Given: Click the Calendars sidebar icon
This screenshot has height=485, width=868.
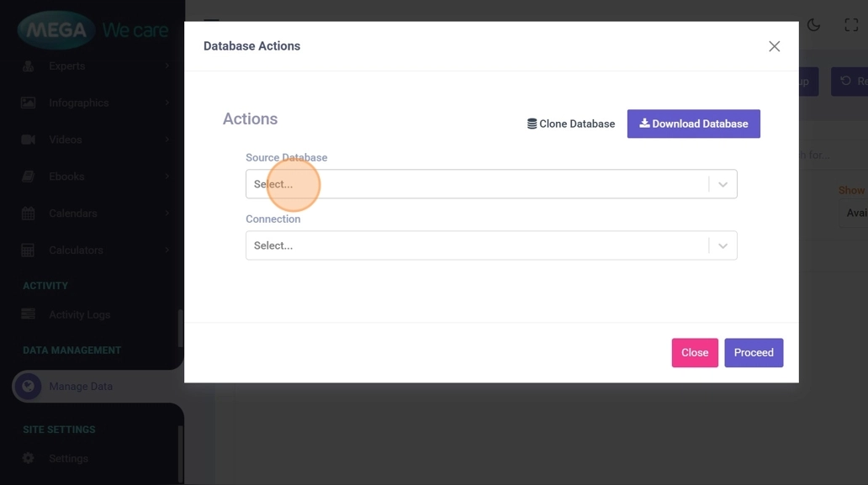Looking at the screenshot, I should coord(28,214).
